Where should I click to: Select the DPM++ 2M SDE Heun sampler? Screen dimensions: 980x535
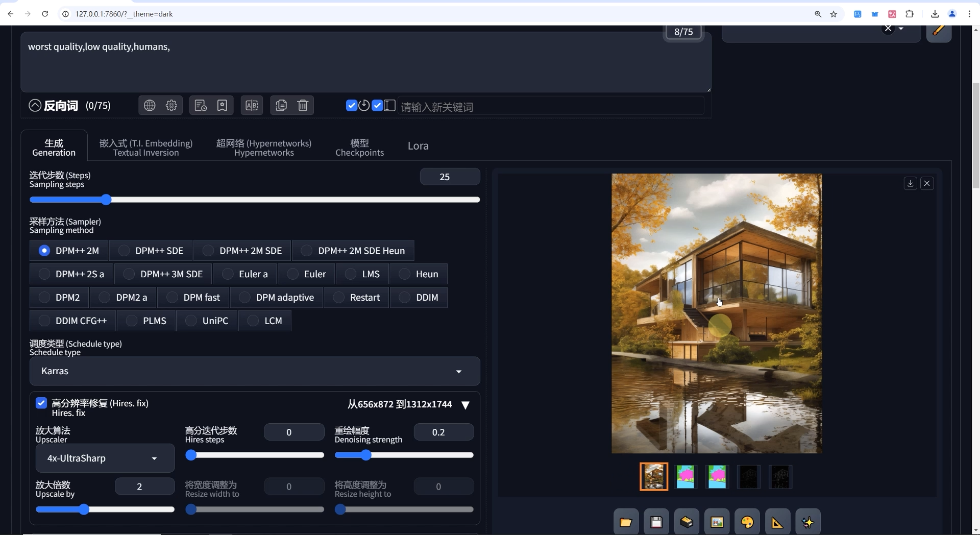point(353,251)
